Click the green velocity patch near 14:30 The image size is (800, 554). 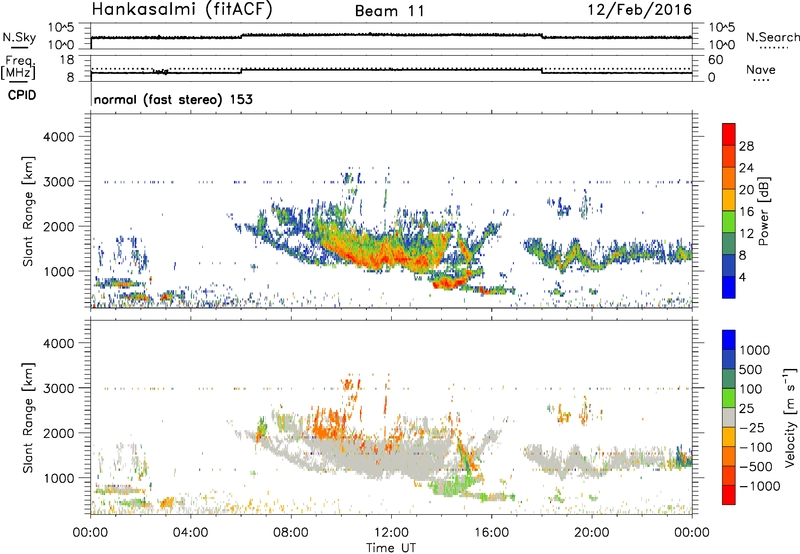[454, 486]
